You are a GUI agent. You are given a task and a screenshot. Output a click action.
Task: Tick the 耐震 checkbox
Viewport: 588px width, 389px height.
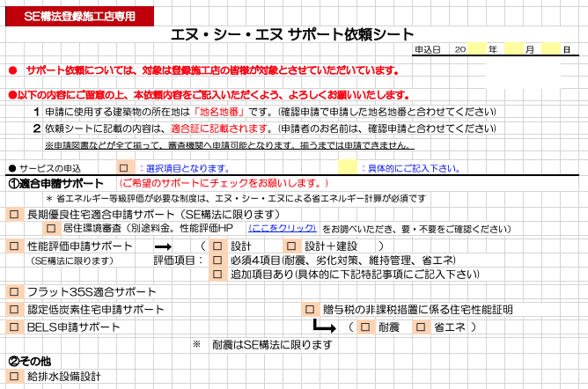coord(365,327)
